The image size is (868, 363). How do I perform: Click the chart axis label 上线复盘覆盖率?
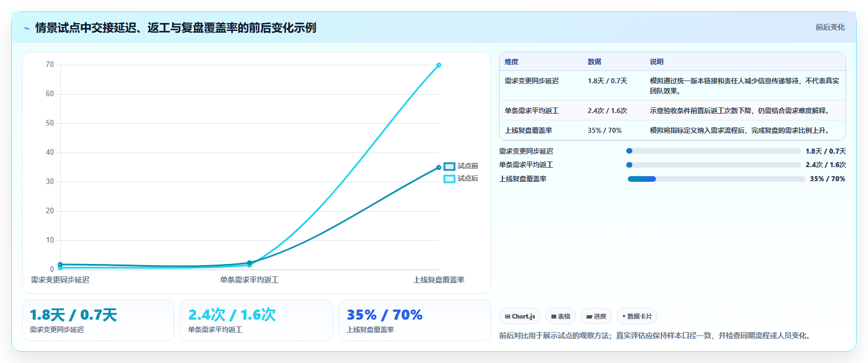(x=439, y=280)
